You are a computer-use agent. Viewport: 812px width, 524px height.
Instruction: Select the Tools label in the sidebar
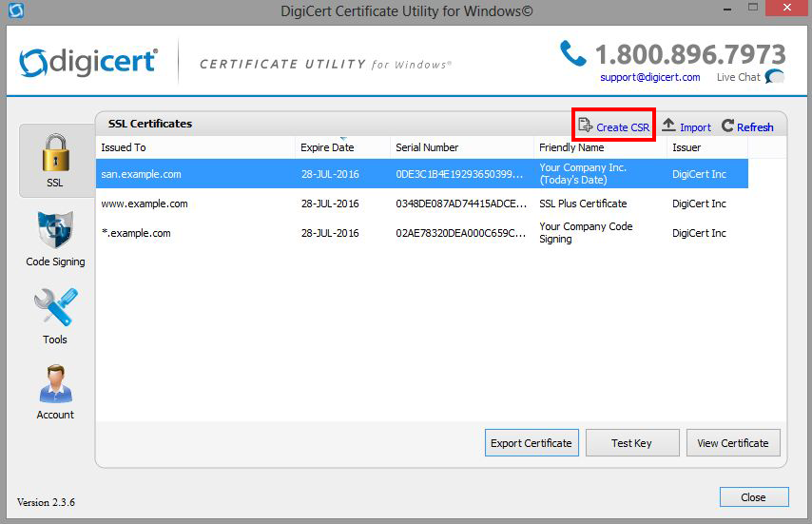pyautogui.click(x=55, y=340)
